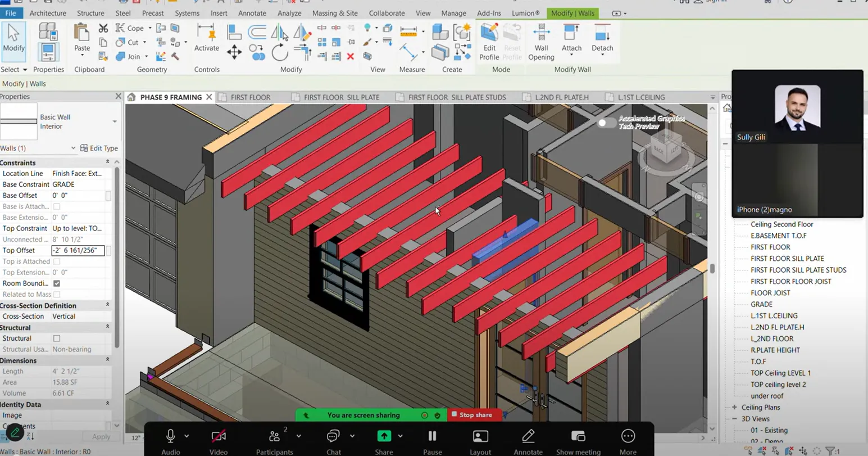Switch to the FIRST FLOOR view tab
The image size is (868, 456).
[250, 97]
